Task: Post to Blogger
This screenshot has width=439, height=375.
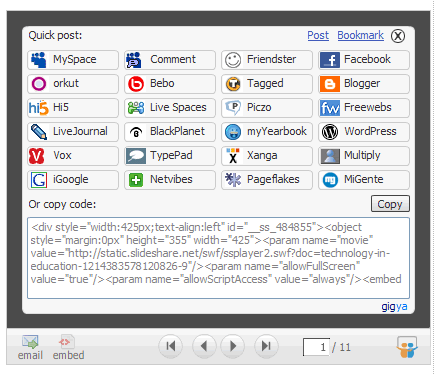Action: click(x=364, y=84)
